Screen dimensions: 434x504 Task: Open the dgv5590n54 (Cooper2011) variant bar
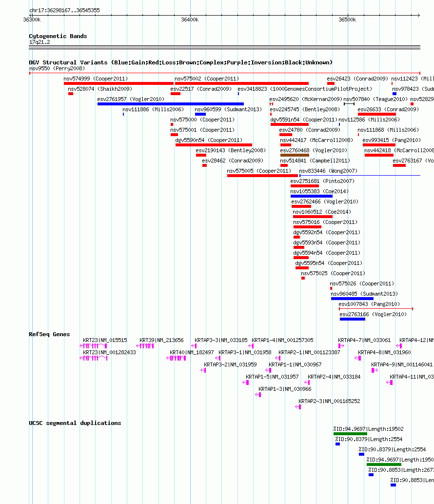pos(214,145)
